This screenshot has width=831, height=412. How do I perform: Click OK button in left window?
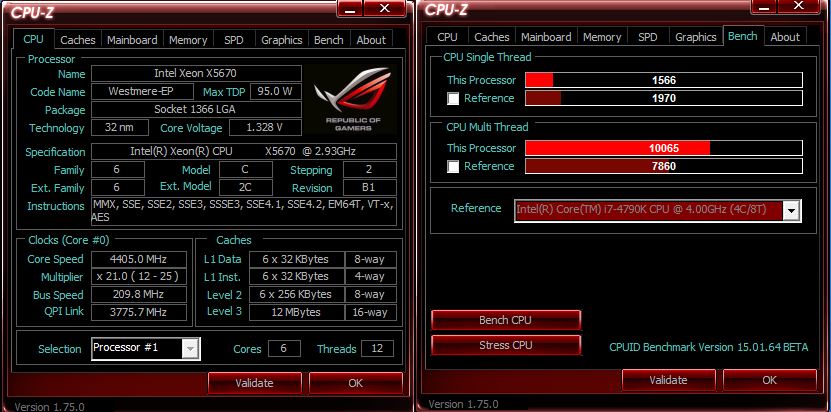pos(356,382)
